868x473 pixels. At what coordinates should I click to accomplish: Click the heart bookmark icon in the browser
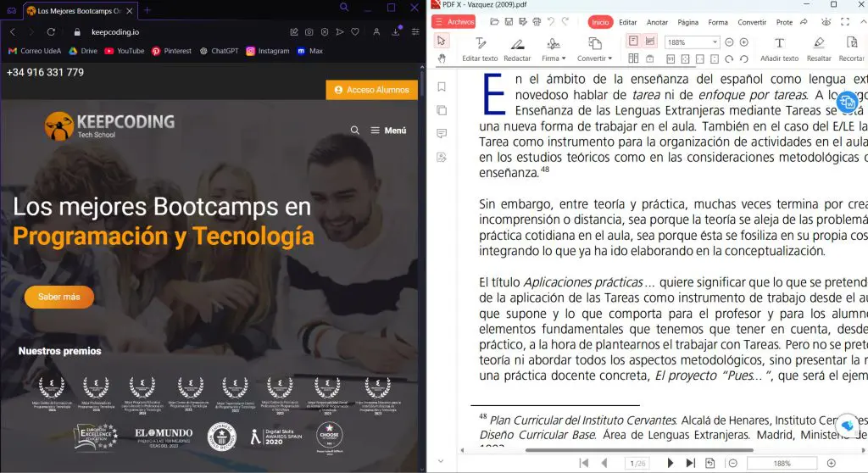(355, 32)
